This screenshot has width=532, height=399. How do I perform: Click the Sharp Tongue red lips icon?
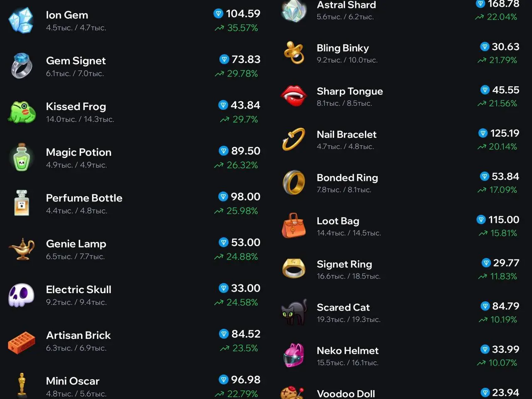294,96
